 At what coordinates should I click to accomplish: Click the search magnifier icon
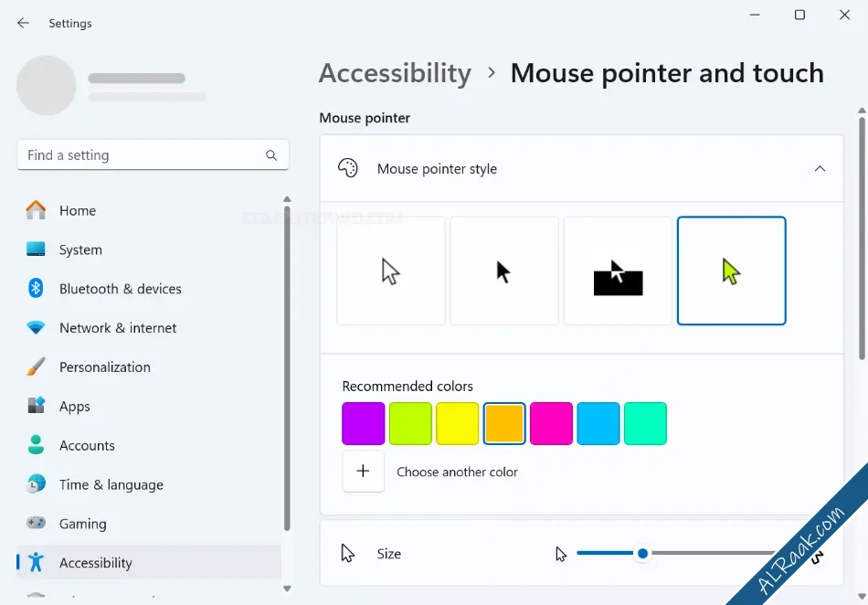(x=271, y=155)
